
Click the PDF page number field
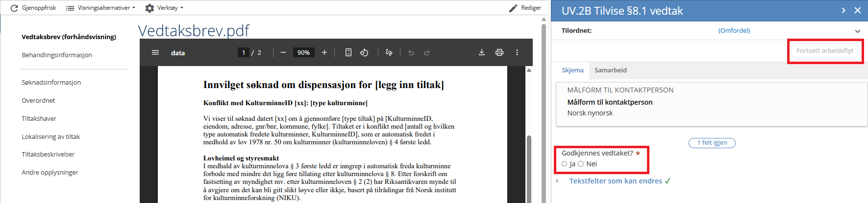[x=244, y=52]
